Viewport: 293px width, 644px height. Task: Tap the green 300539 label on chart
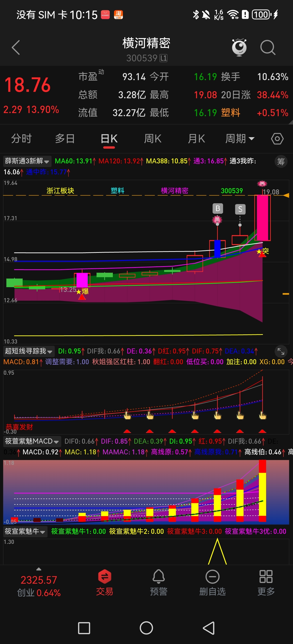tap(232, 191)
